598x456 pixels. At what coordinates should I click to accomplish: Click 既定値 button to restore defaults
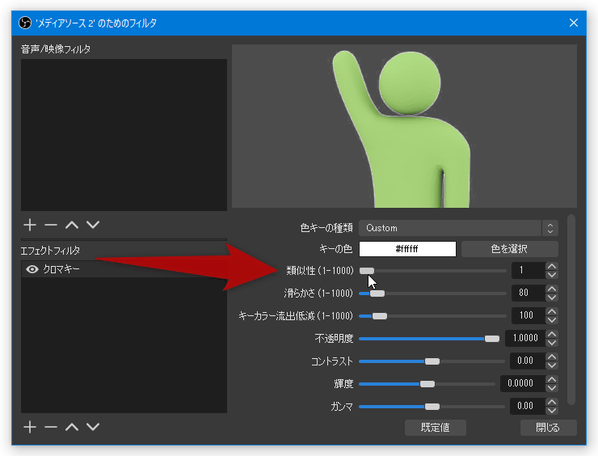tap(435, 428)
